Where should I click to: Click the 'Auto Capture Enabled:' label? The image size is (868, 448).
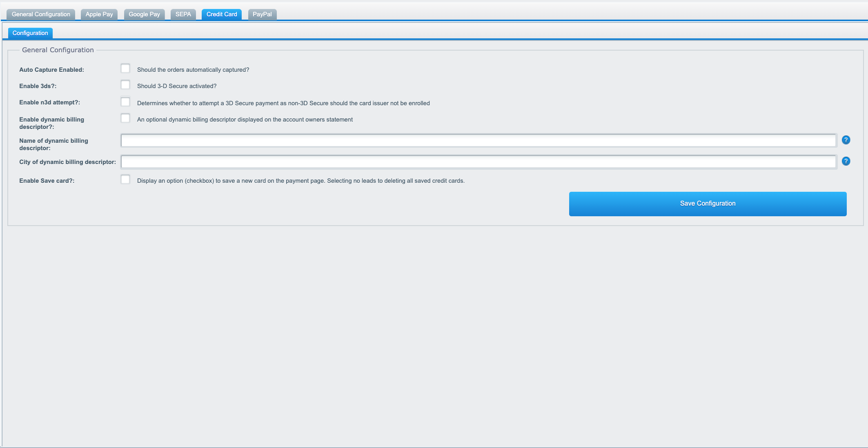[51, 70]
